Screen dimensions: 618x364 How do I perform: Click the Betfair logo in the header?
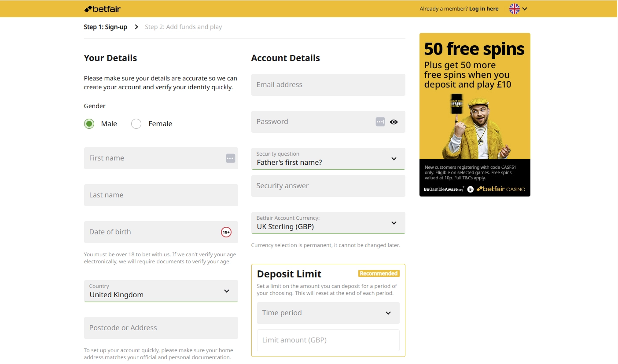102,8
